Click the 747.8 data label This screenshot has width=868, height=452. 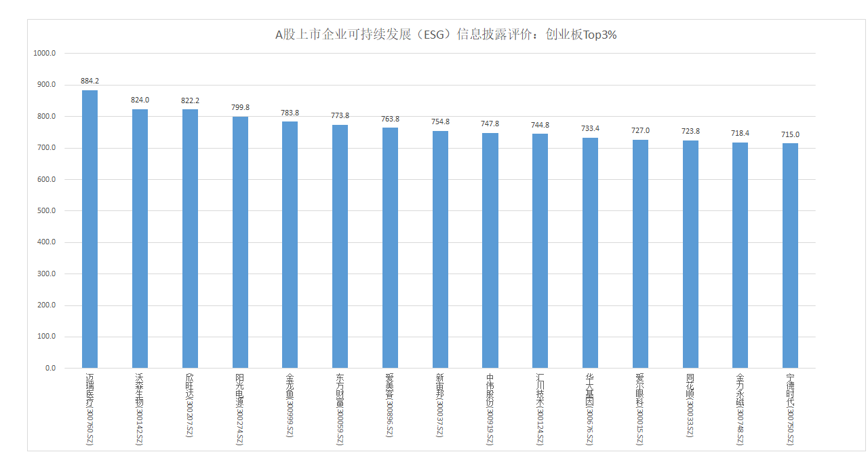coord(490,124)
